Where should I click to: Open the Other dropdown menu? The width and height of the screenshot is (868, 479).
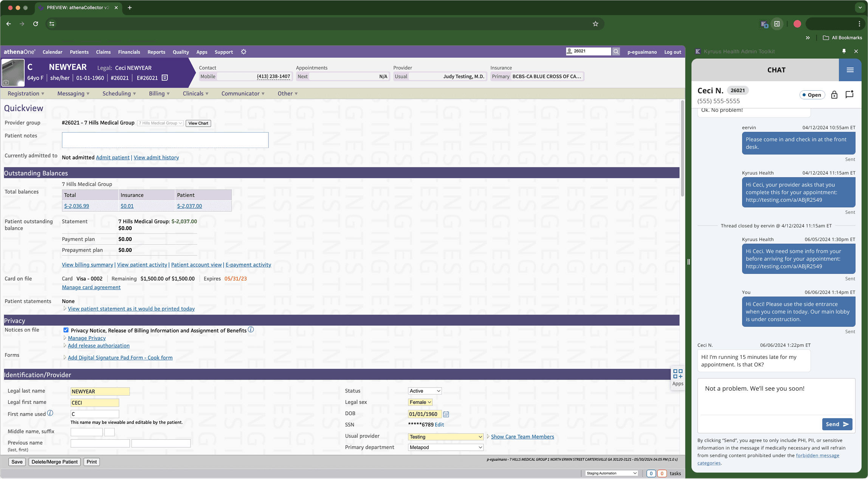pyautogui.click(x=287, y=94)
